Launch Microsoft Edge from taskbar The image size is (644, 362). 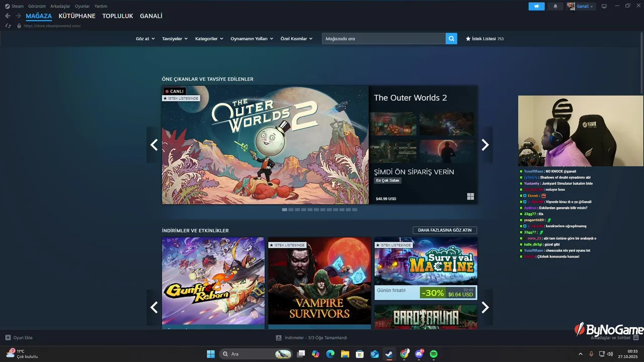coord(330,354)
